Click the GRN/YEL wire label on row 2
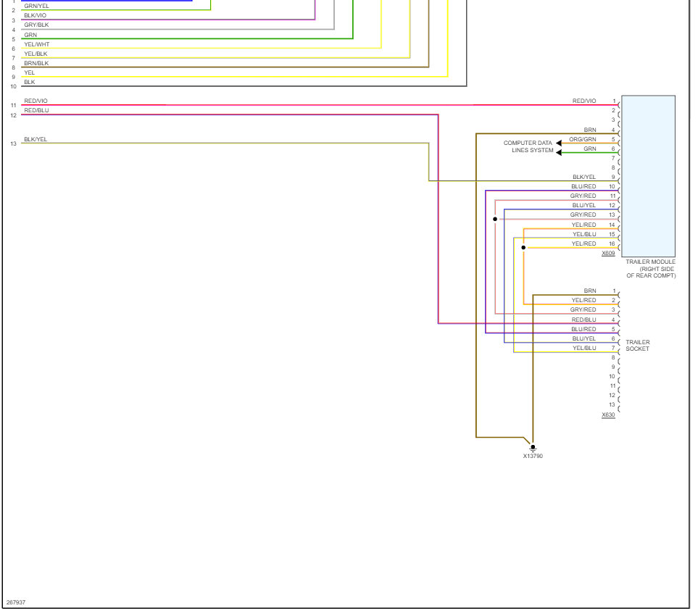 [x=36, y=6]
